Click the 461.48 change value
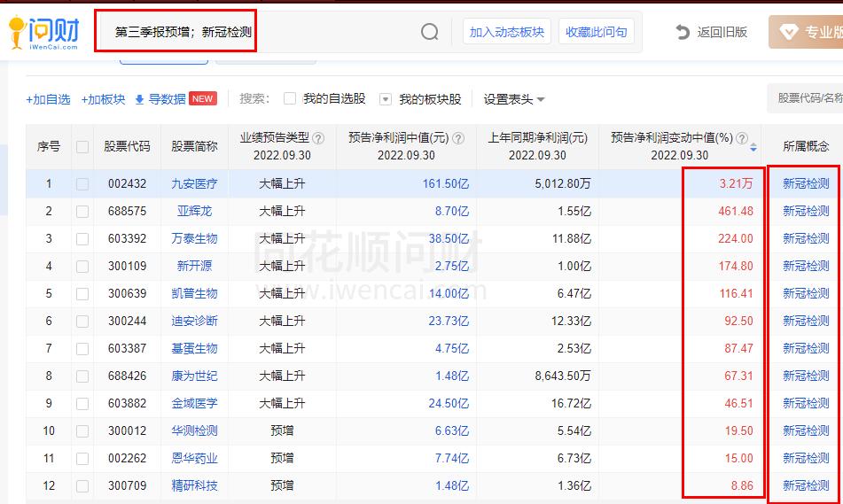843x504 pixels. point(736,211)
